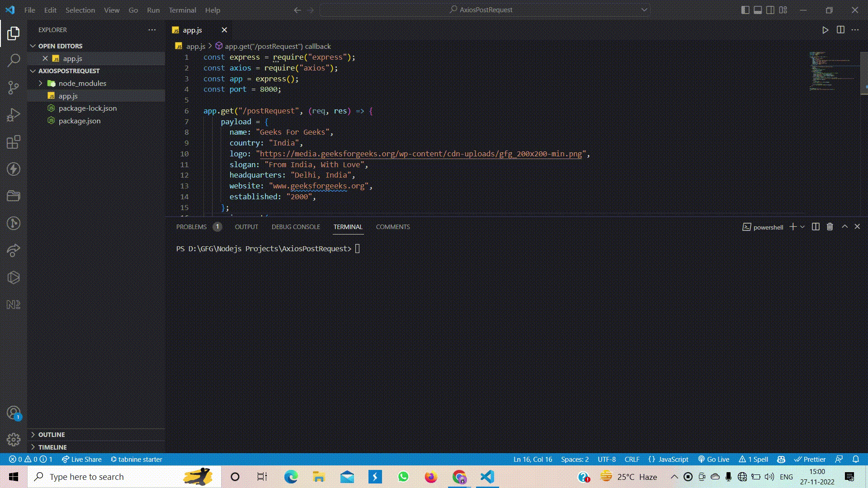868x488 pixels.
Task: Open the terminal launch profile dropdown
Action: click(x=802, y=227)
